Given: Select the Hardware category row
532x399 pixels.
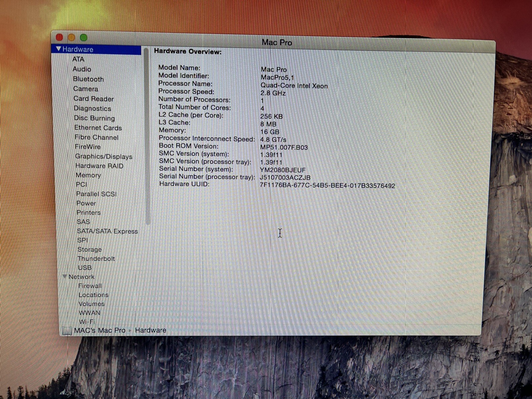Looking at the screenshot, I should 96,49.
